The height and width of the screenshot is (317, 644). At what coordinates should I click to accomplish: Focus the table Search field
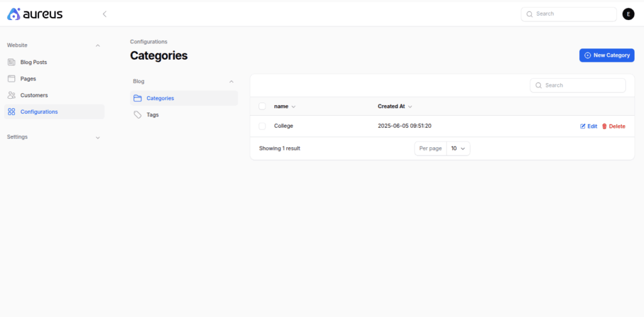click(x=578, y=86)
